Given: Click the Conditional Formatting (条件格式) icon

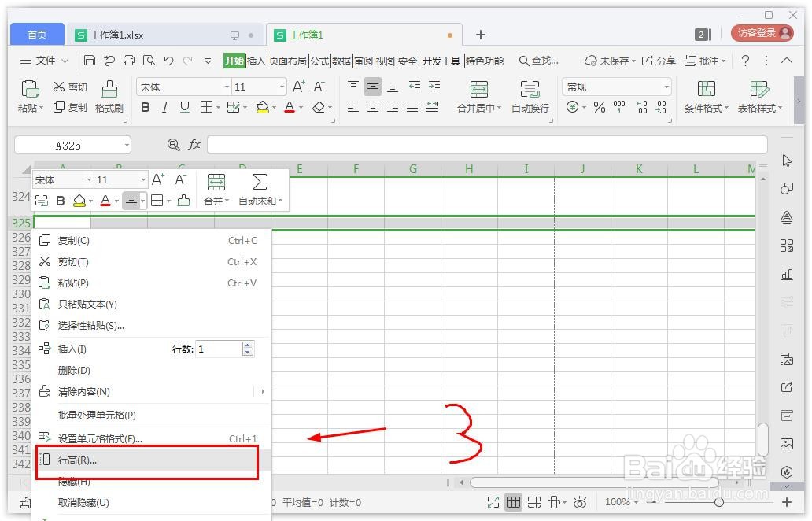Looking at the screenshot, I should (706, 89).
